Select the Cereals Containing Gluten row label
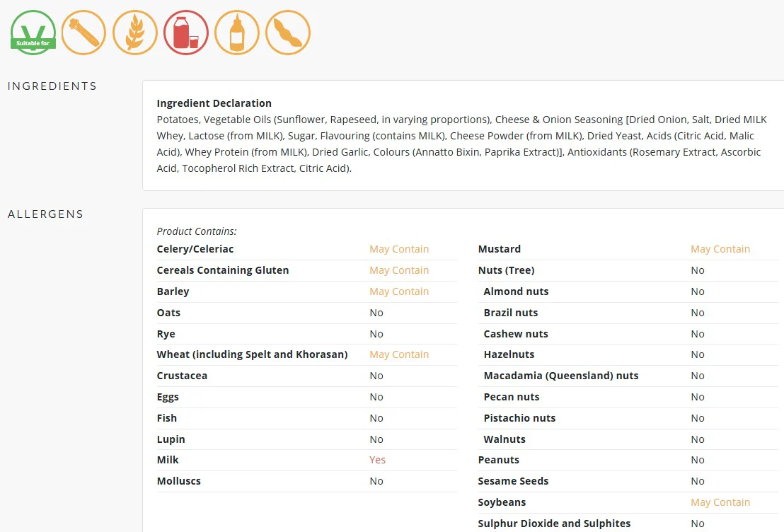This screenshot has height=532, width=784. tap(223, 270)
